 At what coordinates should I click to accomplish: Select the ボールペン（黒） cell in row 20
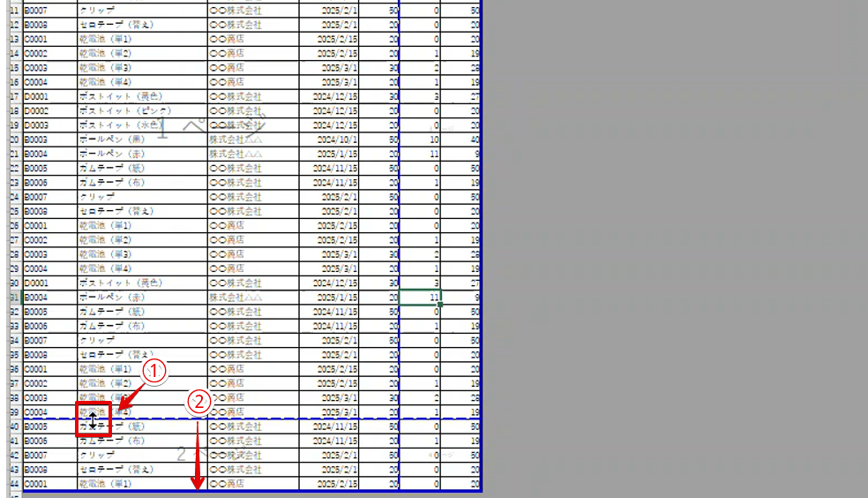141,139
